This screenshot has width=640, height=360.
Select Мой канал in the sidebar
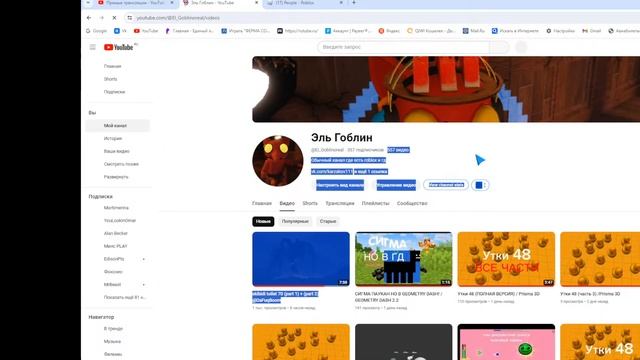click(x=117, y=126)
